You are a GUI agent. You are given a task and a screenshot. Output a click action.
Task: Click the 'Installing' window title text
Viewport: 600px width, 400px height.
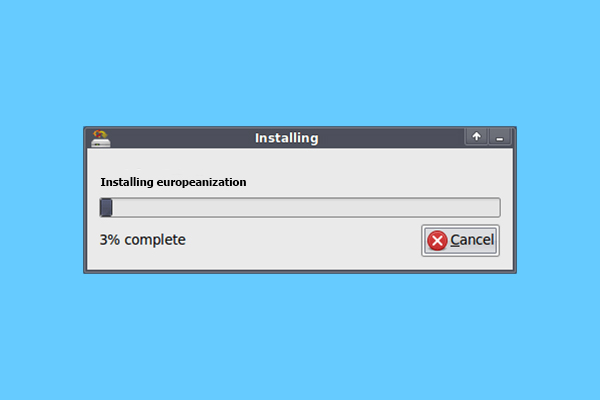pyautogui.click(x=287, y=138)
